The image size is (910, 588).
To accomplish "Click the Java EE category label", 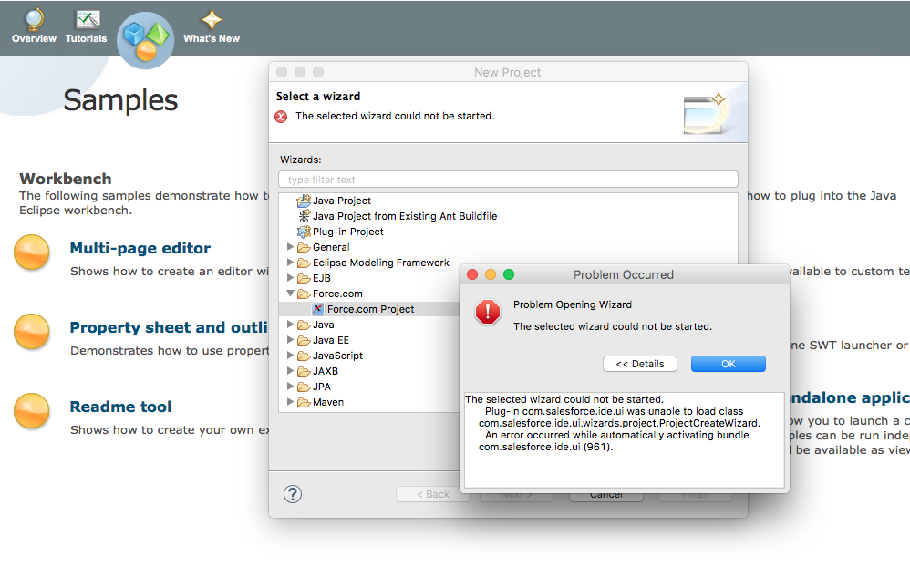I will click(331, 340).
